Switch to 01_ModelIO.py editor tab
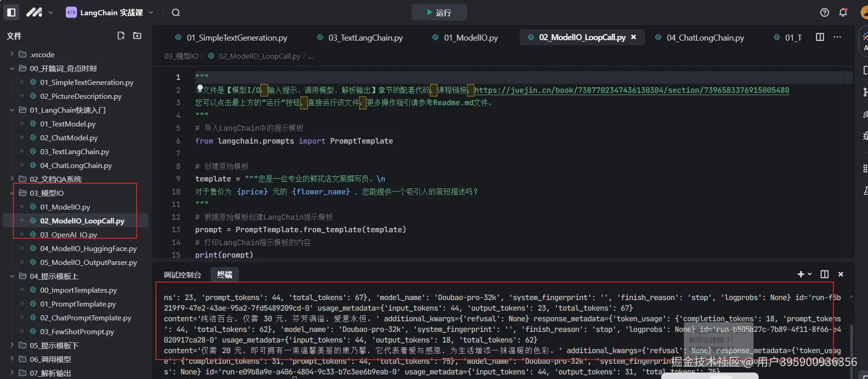This screenshot has height=379, width=868. (x=465, y=37)
